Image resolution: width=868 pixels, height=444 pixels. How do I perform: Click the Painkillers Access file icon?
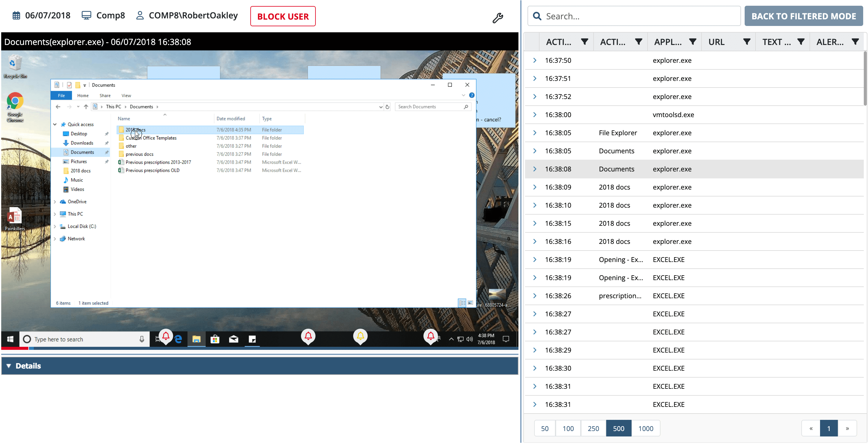[15, 219]
